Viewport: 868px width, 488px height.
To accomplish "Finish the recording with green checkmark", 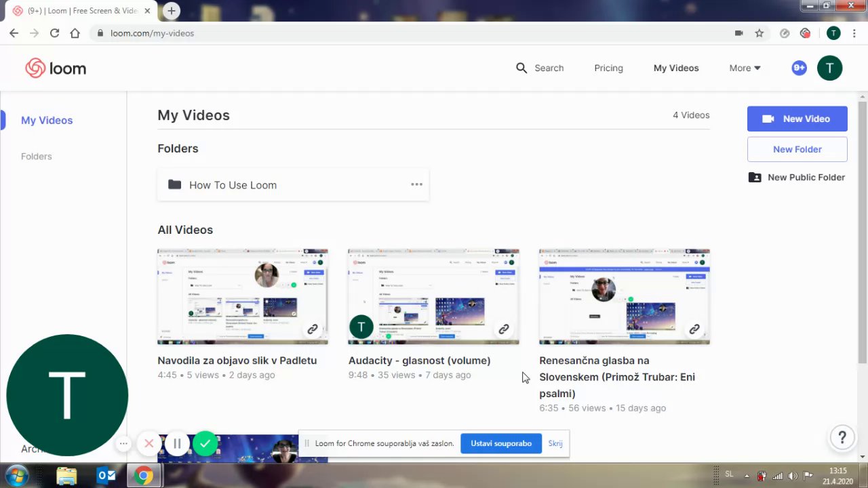I will [x=205, y=444].
